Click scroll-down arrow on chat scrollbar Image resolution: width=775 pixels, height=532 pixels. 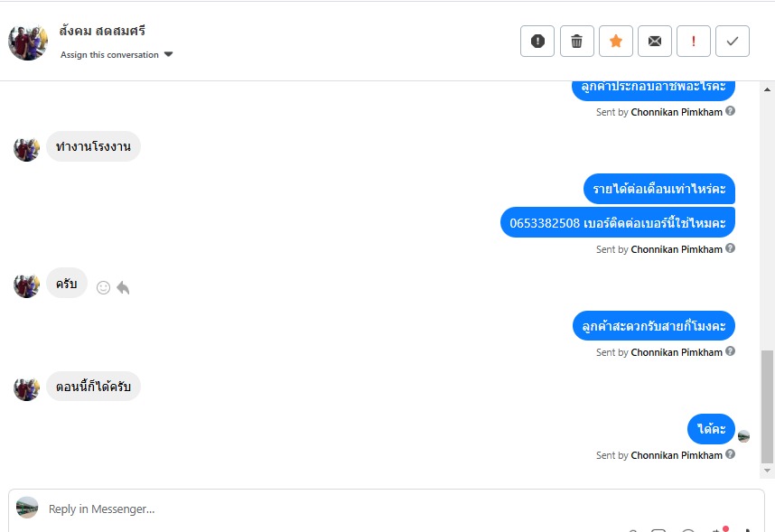tap(768, 471)
